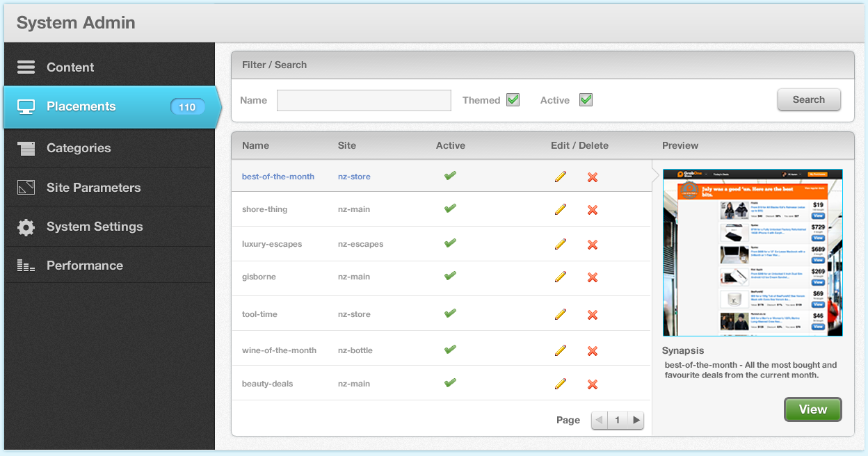Click the Placements monitor icon
This screenshot has height=456, width=868.
[x=26, y=107]
